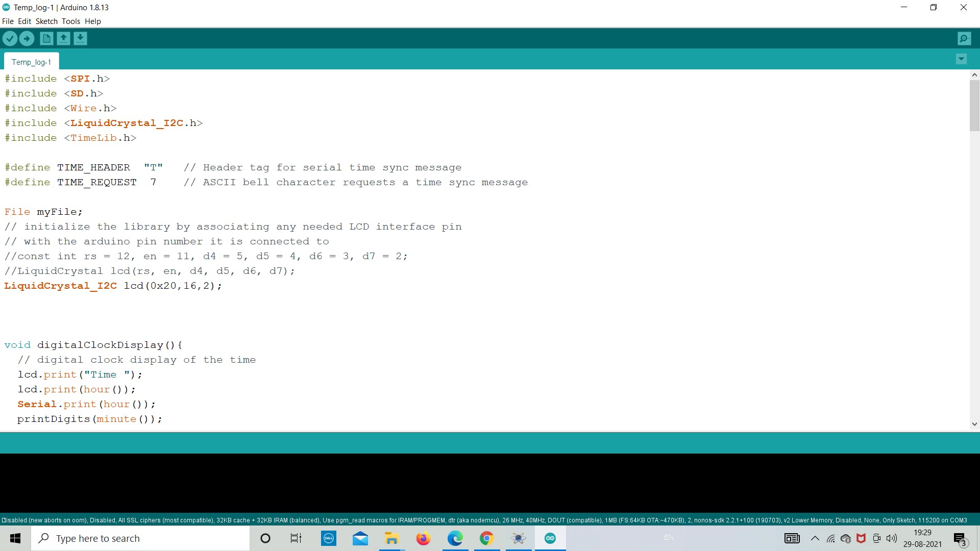Open Firefox from the taskbar
This screenshot has height=551, width=980.
[423, 538]
